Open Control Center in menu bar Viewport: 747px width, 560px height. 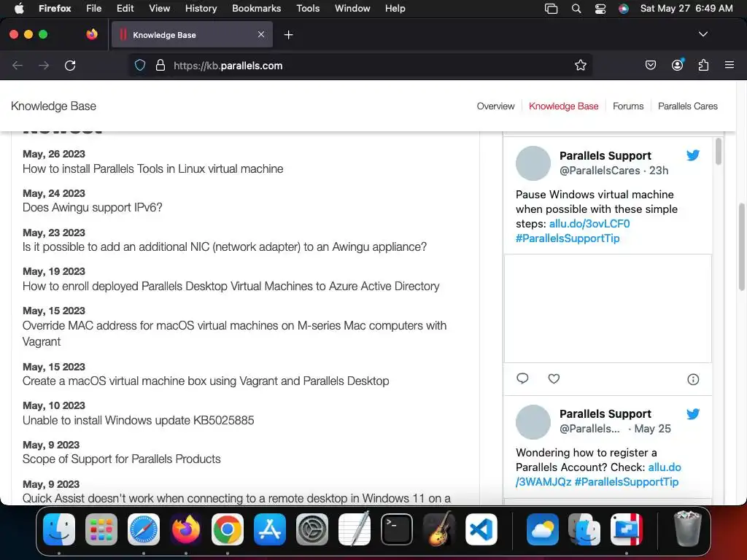coord(600,9)
